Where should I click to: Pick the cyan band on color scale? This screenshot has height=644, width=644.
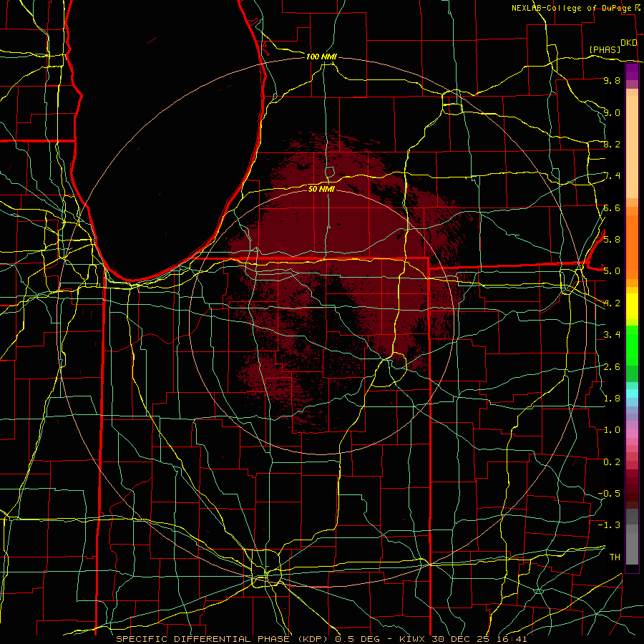coord(632,393)
